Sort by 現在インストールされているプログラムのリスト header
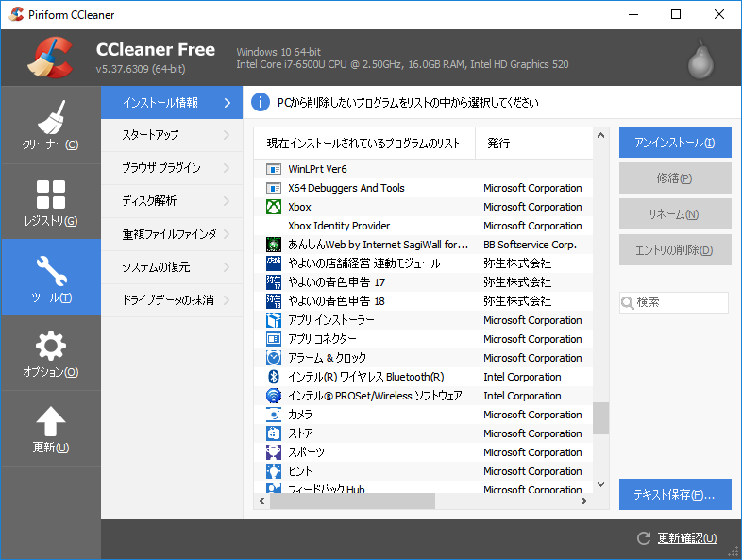This screenshot has height=560, width=742. coord(364,143)
